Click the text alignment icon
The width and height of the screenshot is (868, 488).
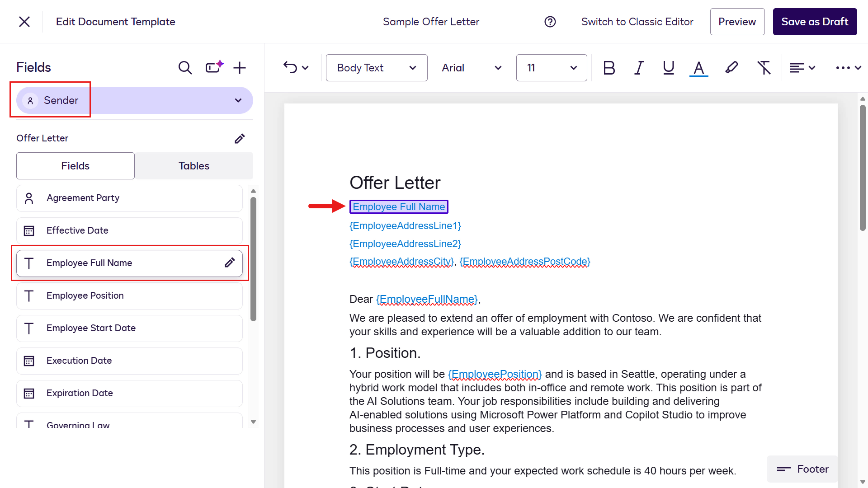point(797,68)
